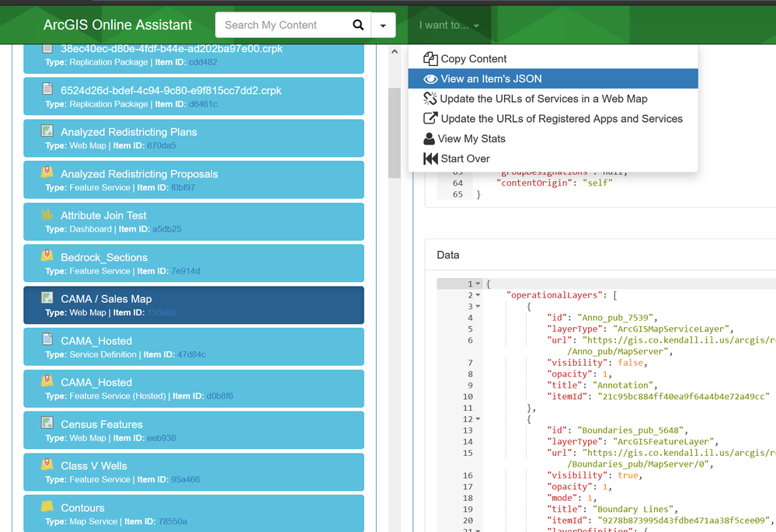Collapse operationalLayers fold arrow on line 2

(x=478, y=295)
